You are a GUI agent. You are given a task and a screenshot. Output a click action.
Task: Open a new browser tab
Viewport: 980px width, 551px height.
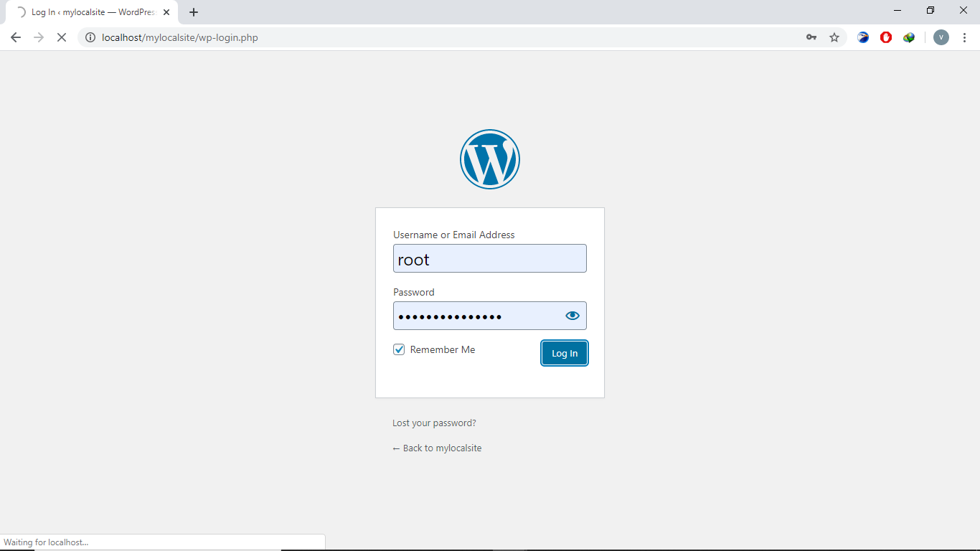tap(194, 12)
